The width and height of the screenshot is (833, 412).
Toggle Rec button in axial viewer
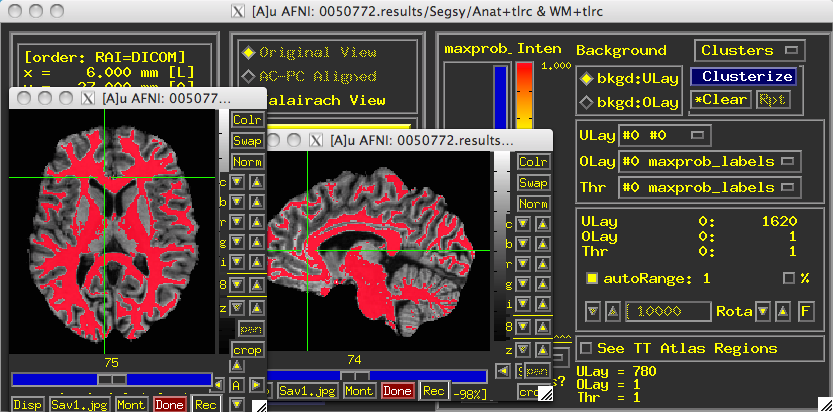(206, 405)
